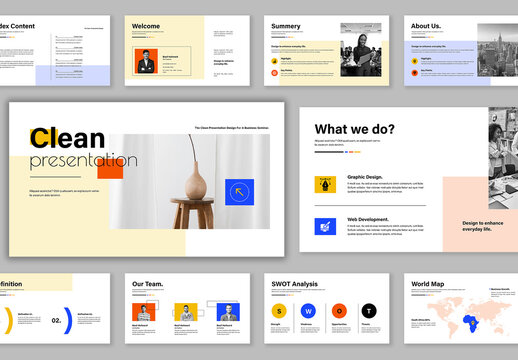518x360 pixels.
Task: Click the 'SWOT Analysis' heading
Action: pos(295,284)
